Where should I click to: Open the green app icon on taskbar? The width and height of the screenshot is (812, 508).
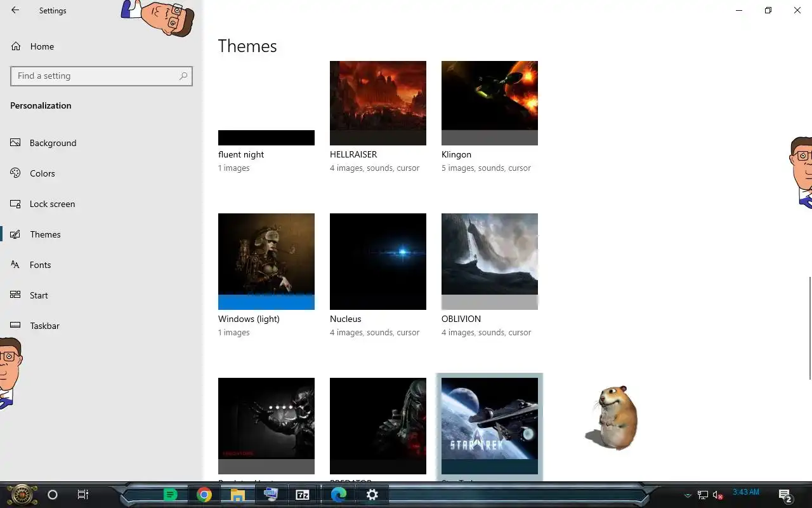point(170,495)
